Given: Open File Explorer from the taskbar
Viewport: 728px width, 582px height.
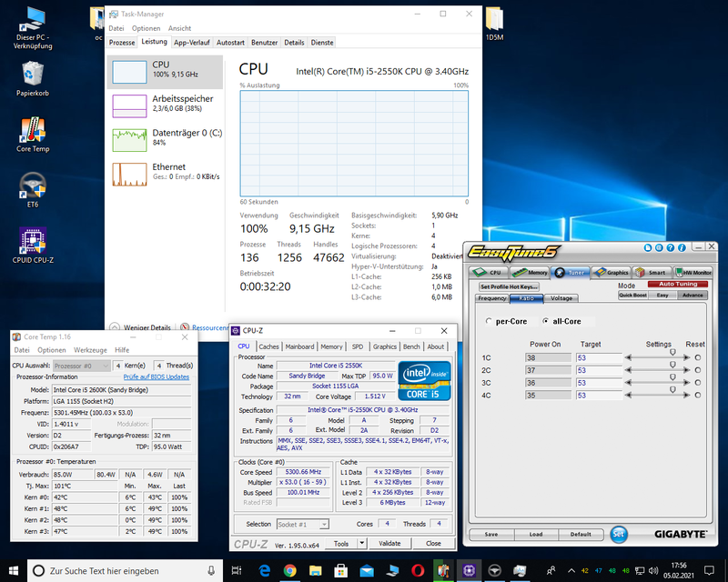Looking at the screenshot, I should [316, 570].
